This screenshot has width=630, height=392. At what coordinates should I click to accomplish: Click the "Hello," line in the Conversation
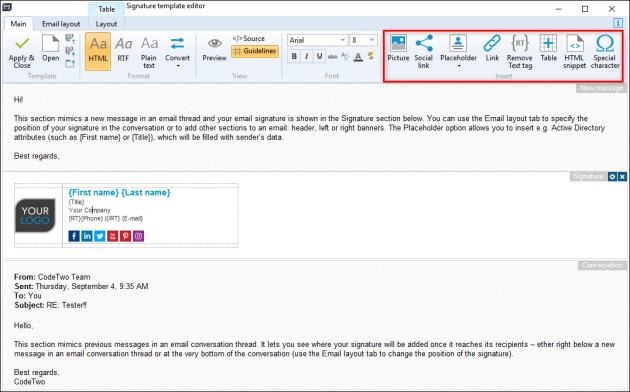pyautogui.click(x=24, y=326)
